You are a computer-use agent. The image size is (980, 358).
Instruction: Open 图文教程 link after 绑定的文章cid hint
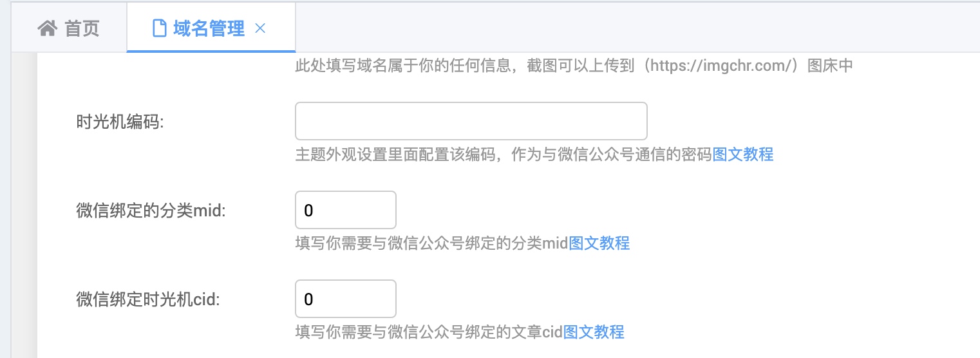(594, 332)
